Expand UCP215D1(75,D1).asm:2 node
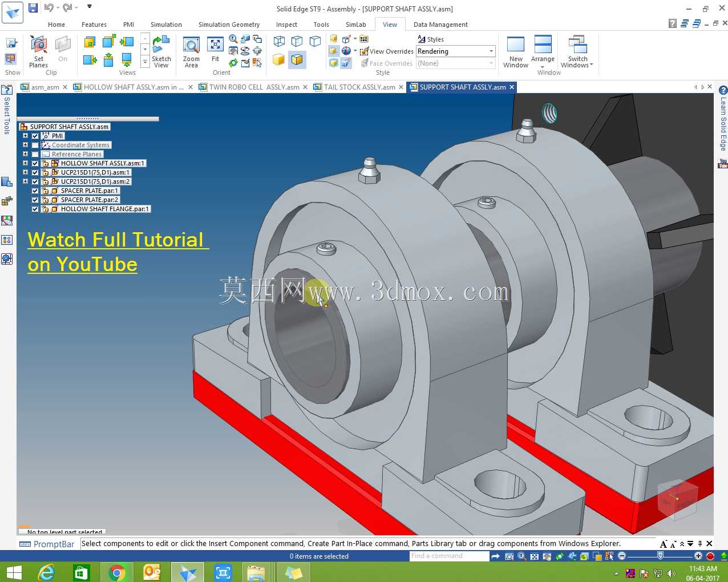 click(25, 181)
